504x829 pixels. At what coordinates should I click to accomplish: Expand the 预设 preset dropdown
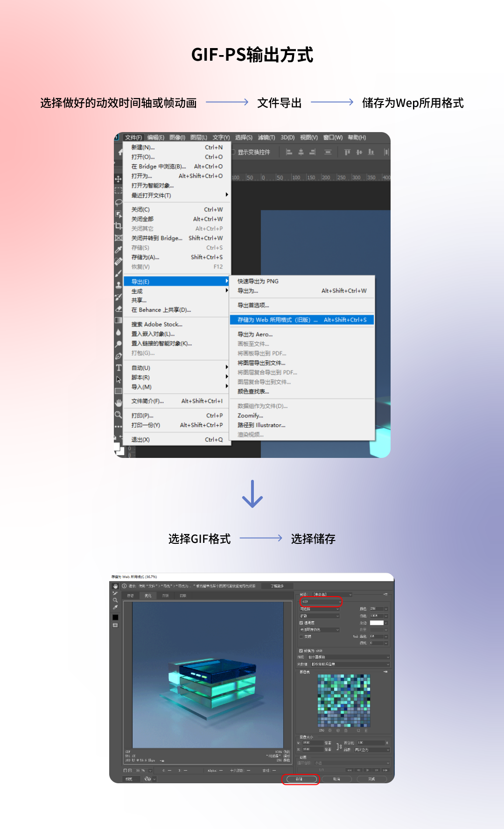pyautogui.click(x=332, y=595)
